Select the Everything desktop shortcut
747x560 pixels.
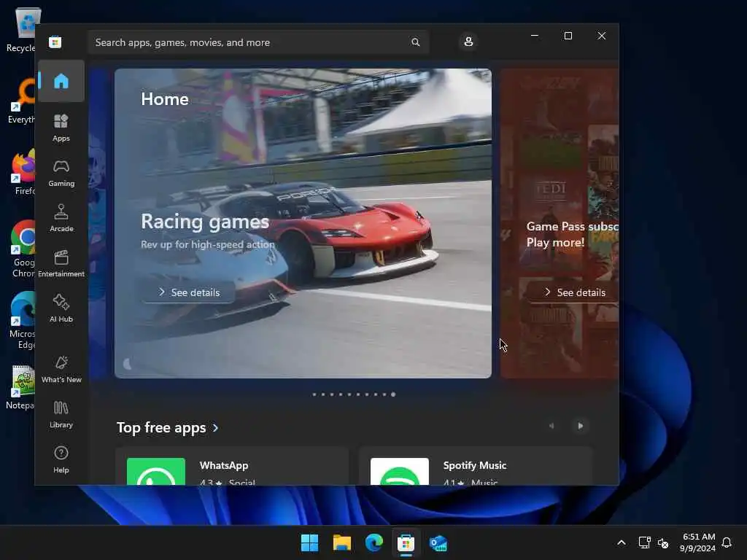22,101
